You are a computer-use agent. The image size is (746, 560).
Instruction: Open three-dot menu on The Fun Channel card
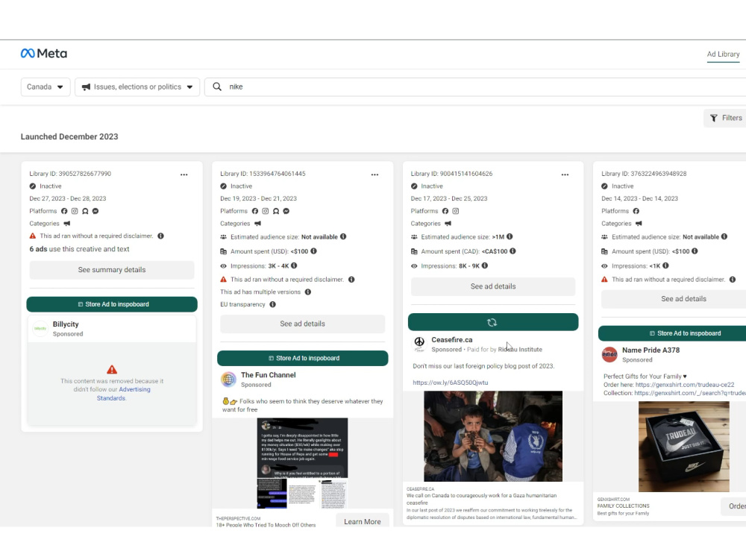tap(375, 174)
